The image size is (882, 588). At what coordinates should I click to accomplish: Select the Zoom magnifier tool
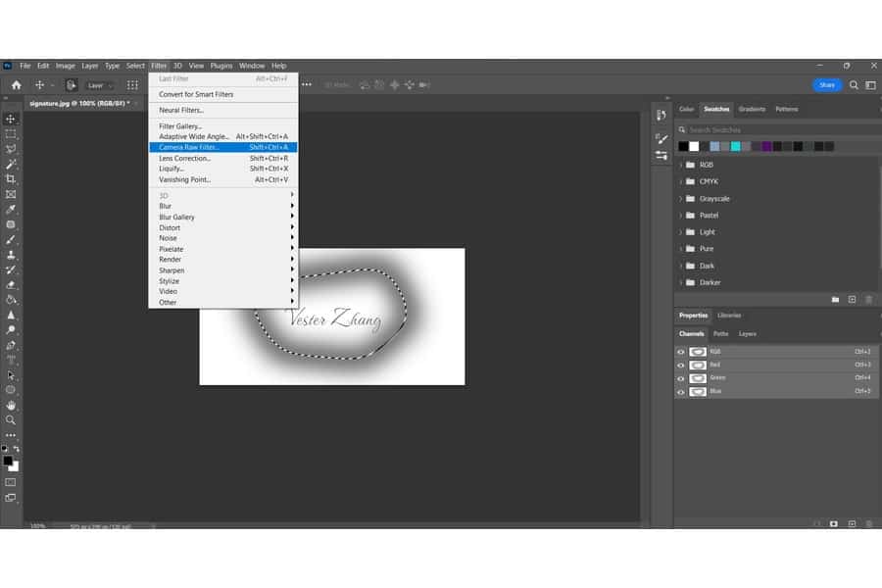pos(11,420)
